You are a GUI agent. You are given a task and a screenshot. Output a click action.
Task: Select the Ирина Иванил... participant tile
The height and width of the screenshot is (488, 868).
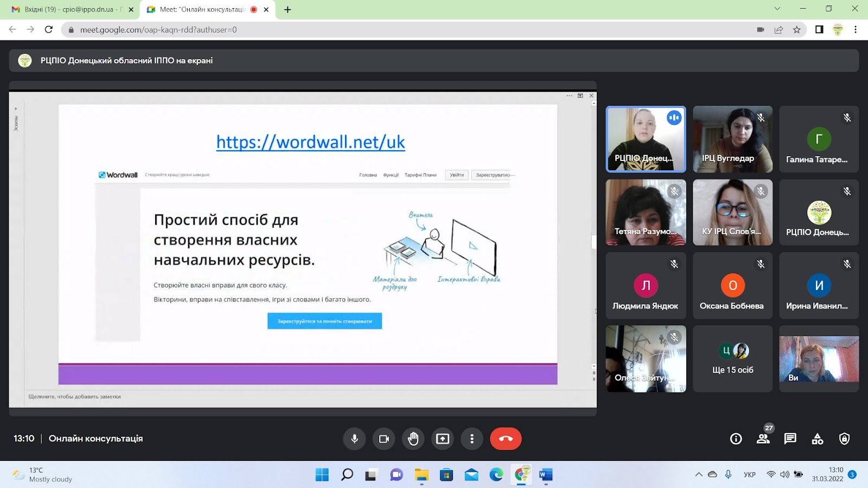point(819,286)
